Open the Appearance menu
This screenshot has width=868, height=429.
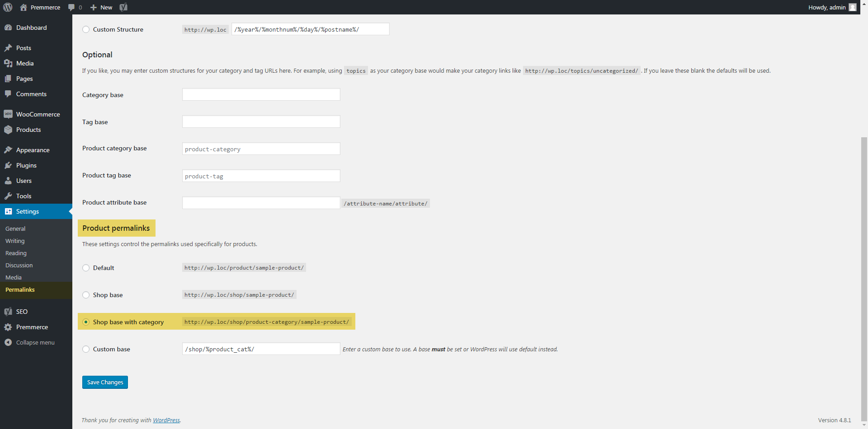coord(36,150)
